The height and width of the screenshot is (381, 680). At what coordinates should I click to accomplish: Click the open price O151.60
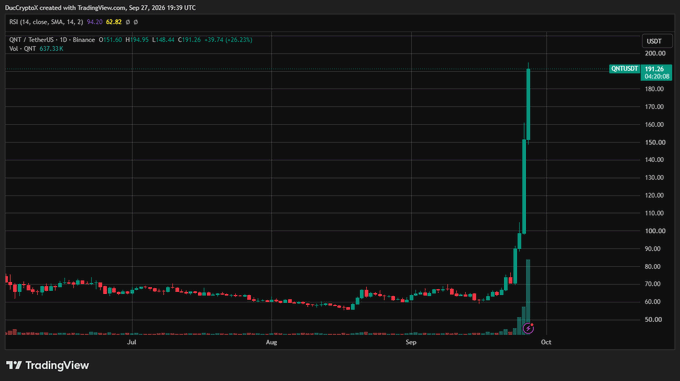pos(110,39)
